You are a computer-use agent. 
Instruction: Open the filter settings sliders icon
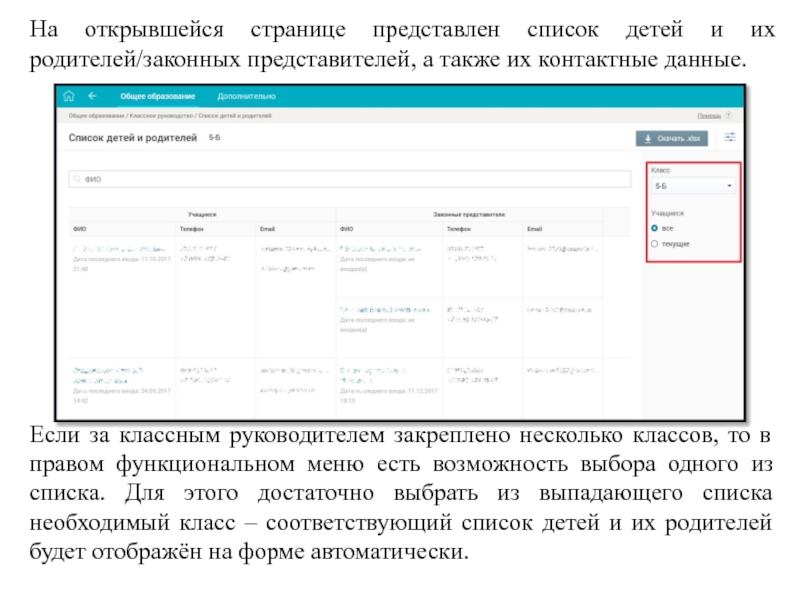point(729,139)
